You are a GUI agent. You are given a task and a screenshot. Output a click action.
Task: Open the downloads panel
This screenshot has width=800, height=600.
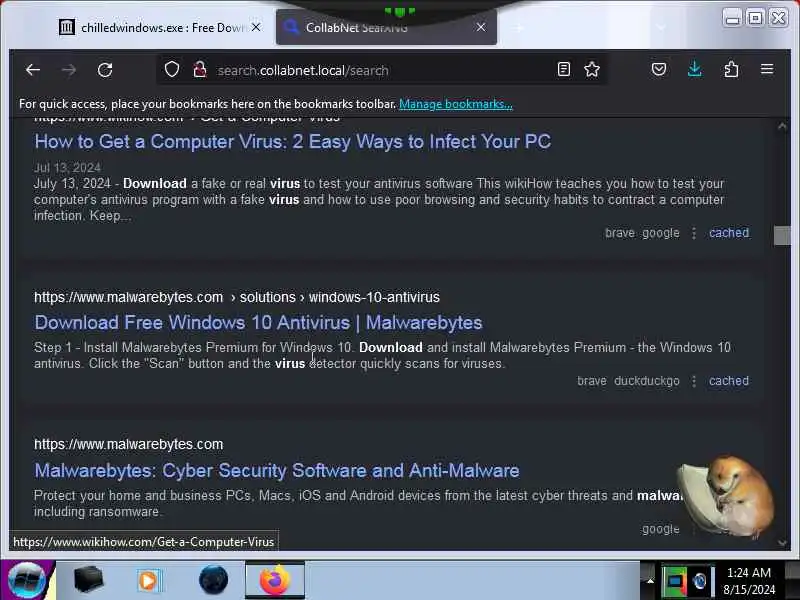coord(694,69)
